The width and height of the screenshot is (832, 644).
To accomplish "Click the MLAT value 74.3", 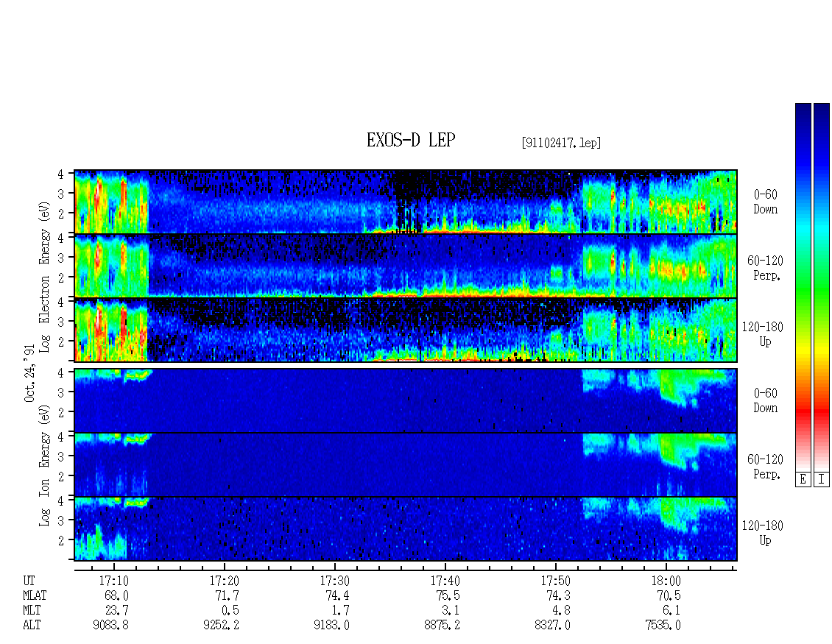I will click(x=558, y=595).
